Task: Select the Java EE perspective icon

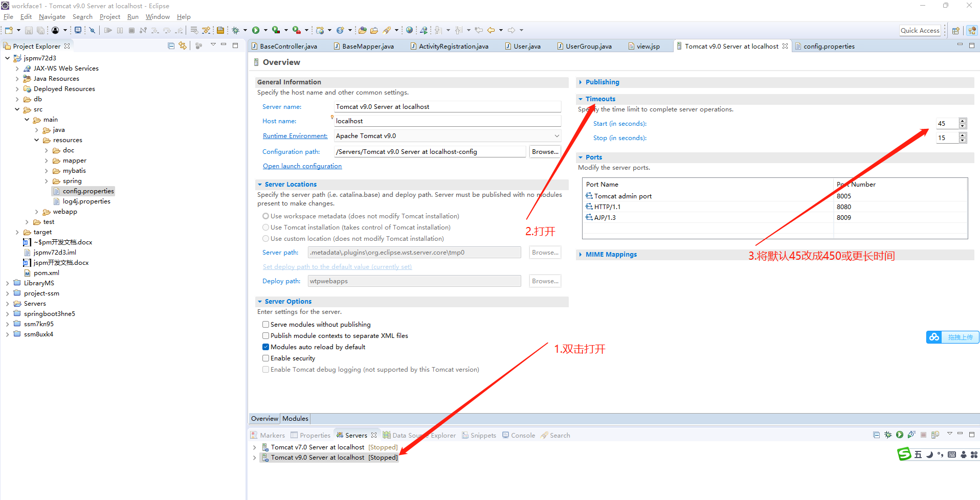Action: [x=972, y=30]
